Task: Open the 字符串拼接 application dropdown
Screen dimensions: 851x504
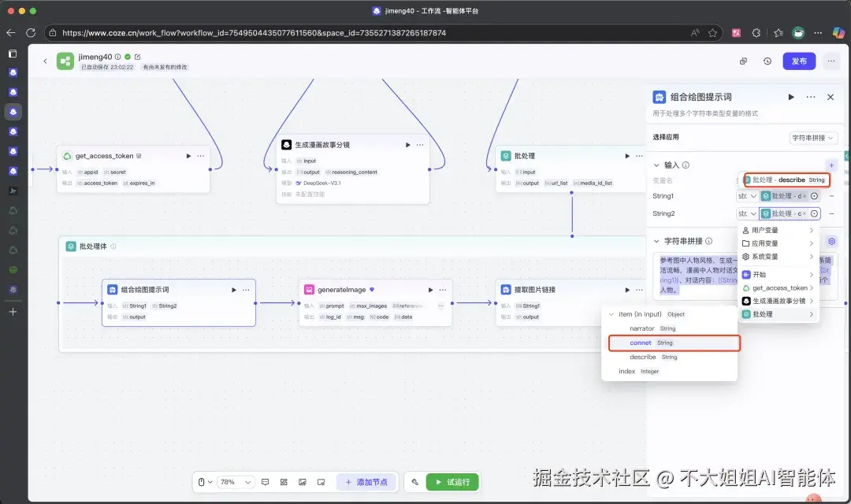Action: pyautogui.click(x=812, y=138)
